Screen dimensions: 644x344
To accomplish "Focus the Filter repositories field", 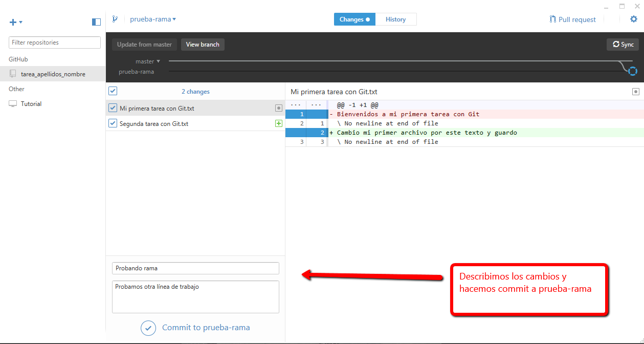I will coord(55,42).
